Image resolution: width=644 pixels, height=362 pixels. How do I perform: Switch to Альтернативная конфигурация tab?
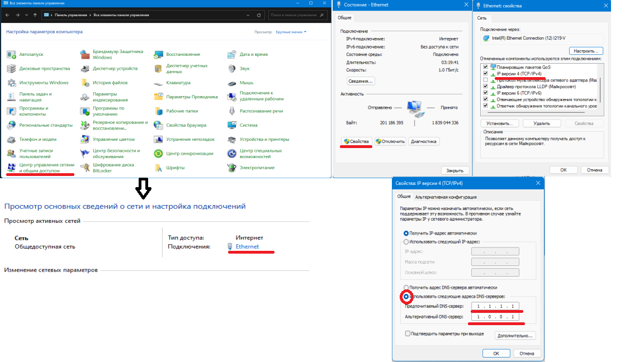coord(446,197)
